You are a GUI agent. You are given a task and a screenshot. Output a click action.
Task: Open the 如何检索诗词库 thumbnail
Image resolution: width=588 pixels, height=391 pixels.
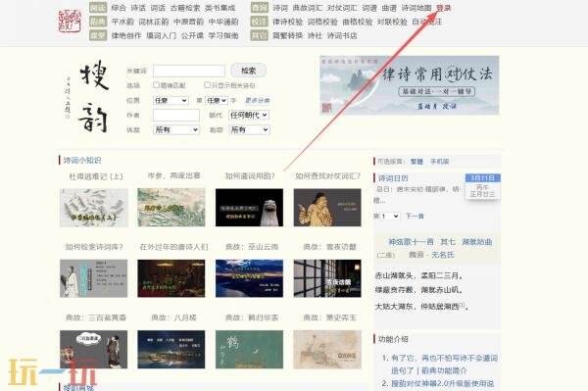(94, 278)
